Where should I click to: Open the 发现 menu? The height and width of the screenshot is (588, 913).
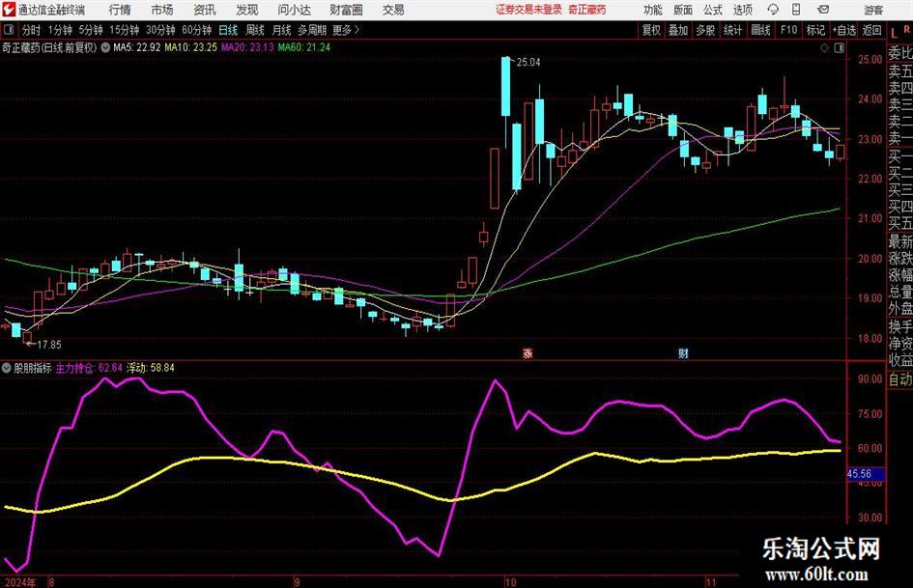pyautogui.click(x=247, y=10)
